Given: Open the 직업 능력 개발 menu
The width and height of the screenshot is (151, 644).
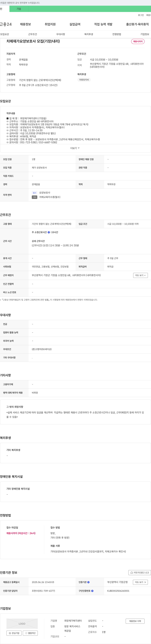Looking at the screenshot, I should (x=103, y=24).
